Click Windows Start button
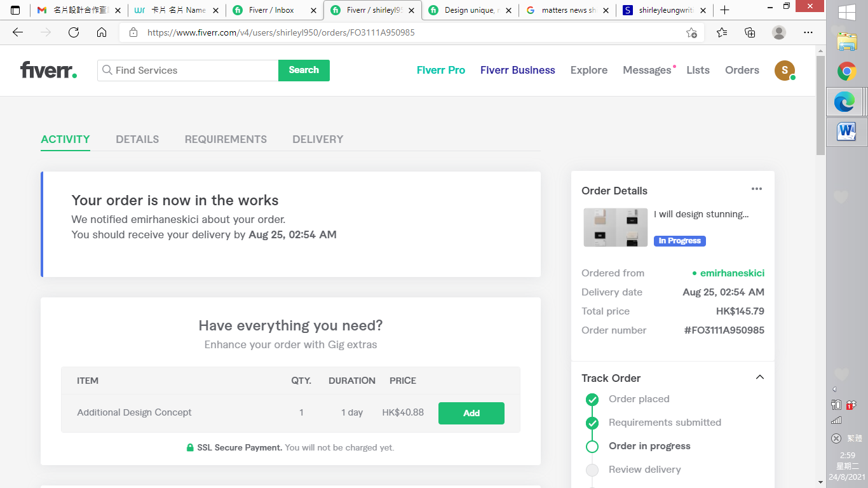The height and width of the screenshot is (488, 868). coord(846,12)
